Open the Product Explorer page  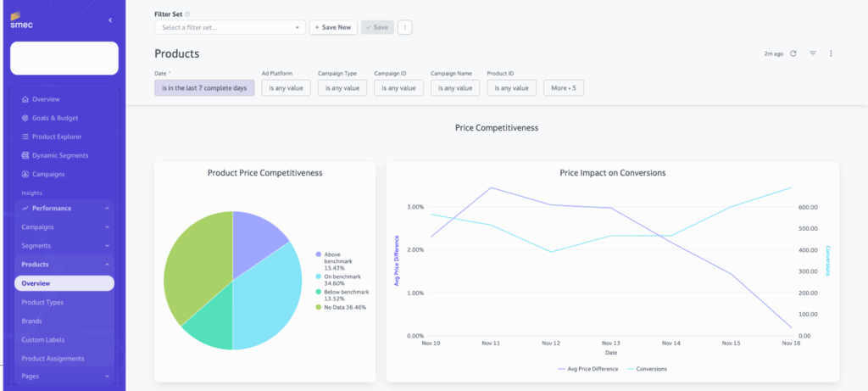pyautogui.click(x=57, y=137)
